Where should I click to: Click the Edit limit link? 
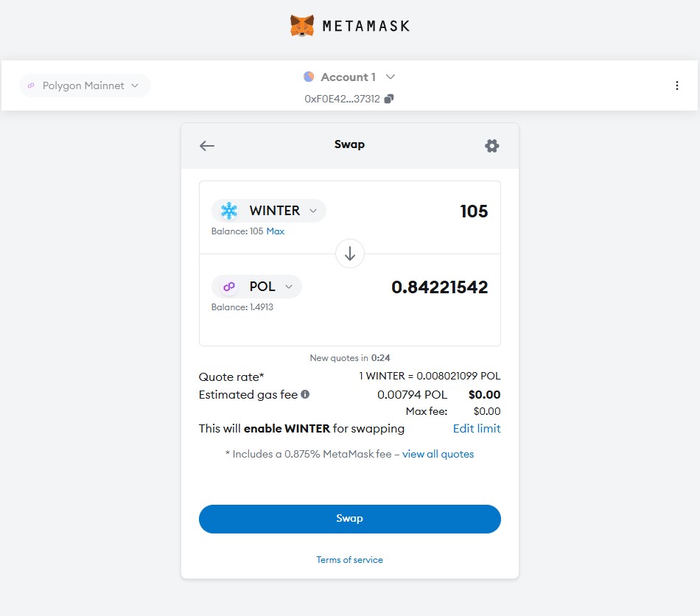(x=477, y=429)
